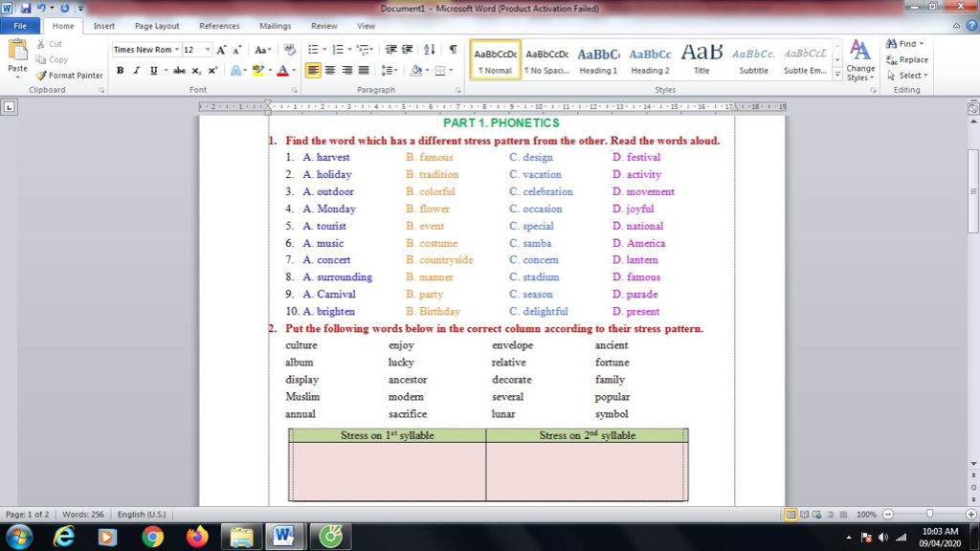Click the Replace button
Viewport: 980px width, 551px height.
coord(907,59)
